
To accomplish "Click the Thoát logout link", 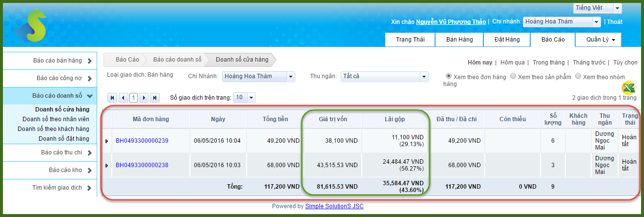I will click(615, 22).
